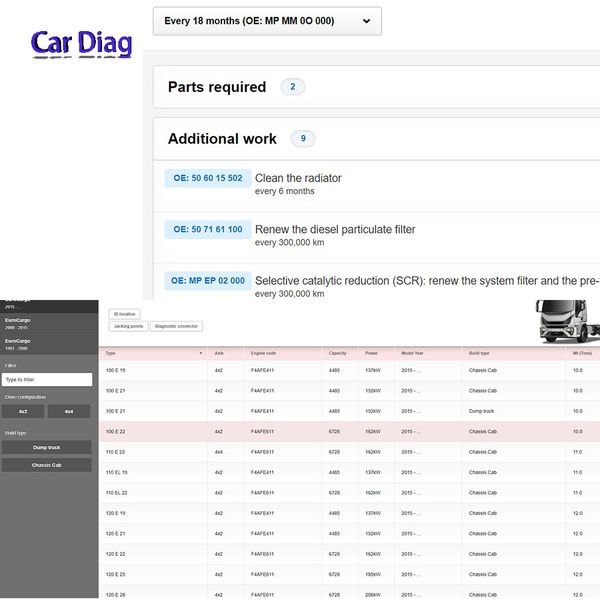Click the Parts required count badge
This screenshot has width=600, height=600.
coord(292,87)
